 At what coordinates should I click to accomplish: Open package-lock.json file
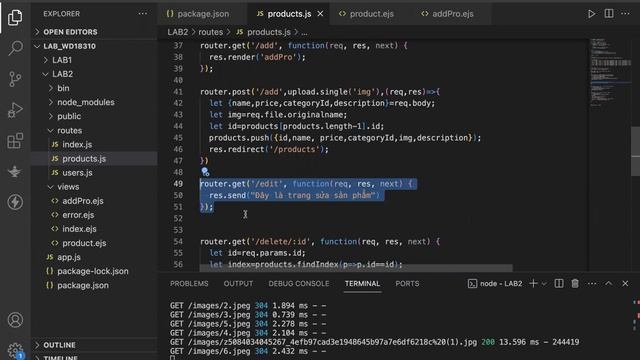click(x=94, y=271)
